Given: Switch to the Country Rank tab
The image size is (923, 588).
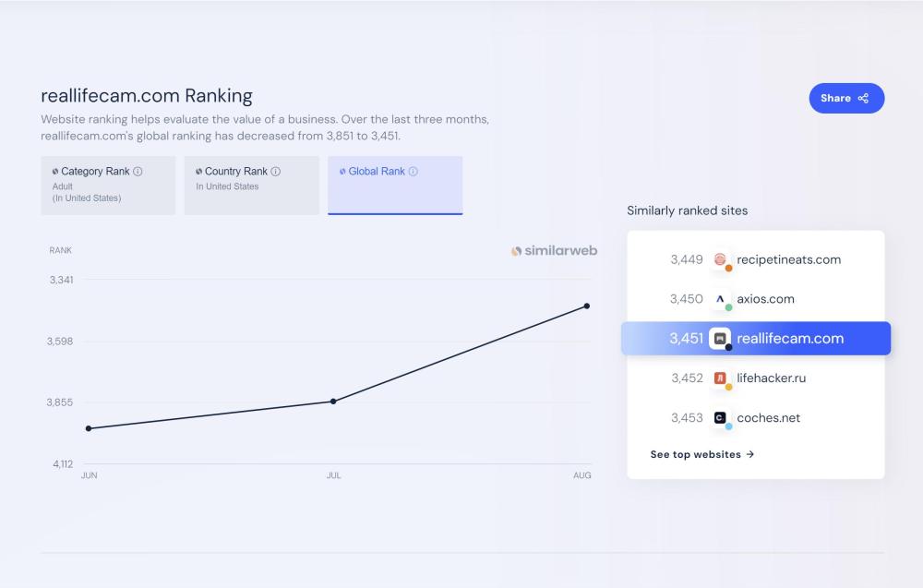Looking at the screenshot, I should tap(251, 185).
